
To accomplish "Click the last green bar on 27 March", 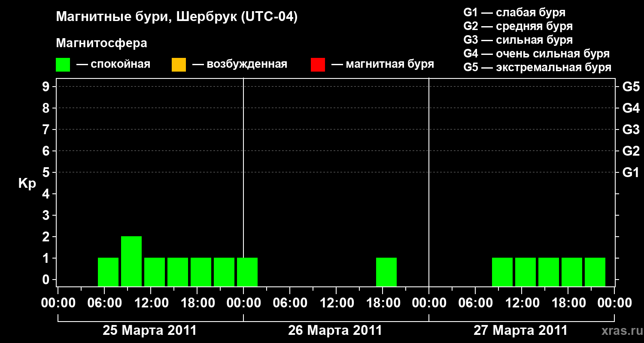I will 595,272.
